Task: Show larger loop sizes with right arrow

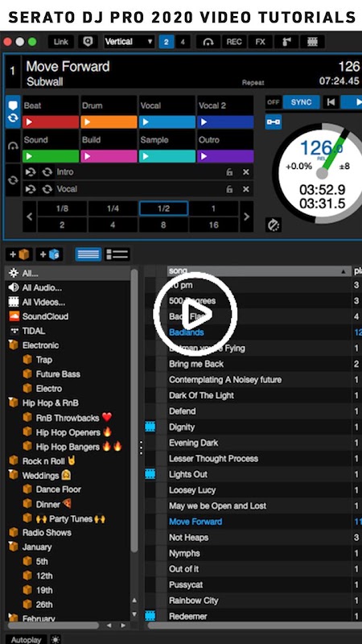Action: pos(246,217)
